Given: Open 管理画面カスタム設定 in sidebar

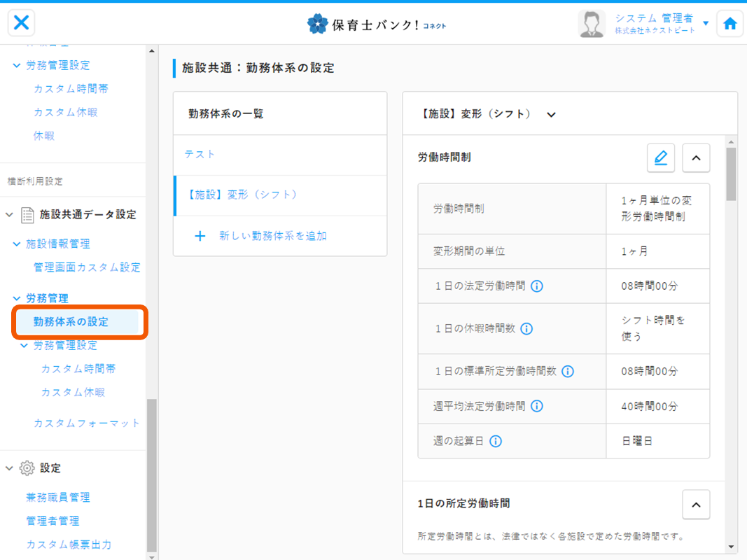Looking at the screenshot, I should click(x=87, y=267).
